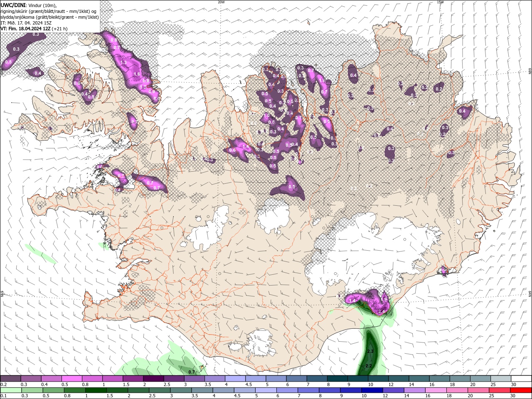Click the 20W longitude label
This screenshot has width=532, height=399.
pyautogui.click(x=221, y=2)
